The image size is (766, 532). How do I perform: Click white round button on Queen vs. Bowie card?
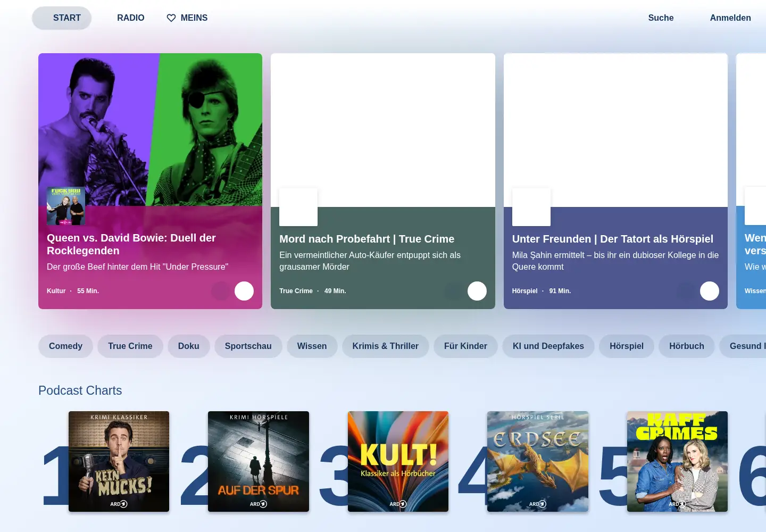244,291
